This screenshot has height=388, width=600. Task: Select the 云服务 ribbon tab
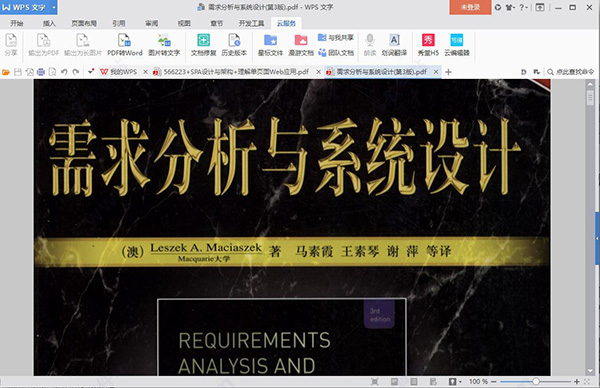pyautogui.click(x=286, y=23)
